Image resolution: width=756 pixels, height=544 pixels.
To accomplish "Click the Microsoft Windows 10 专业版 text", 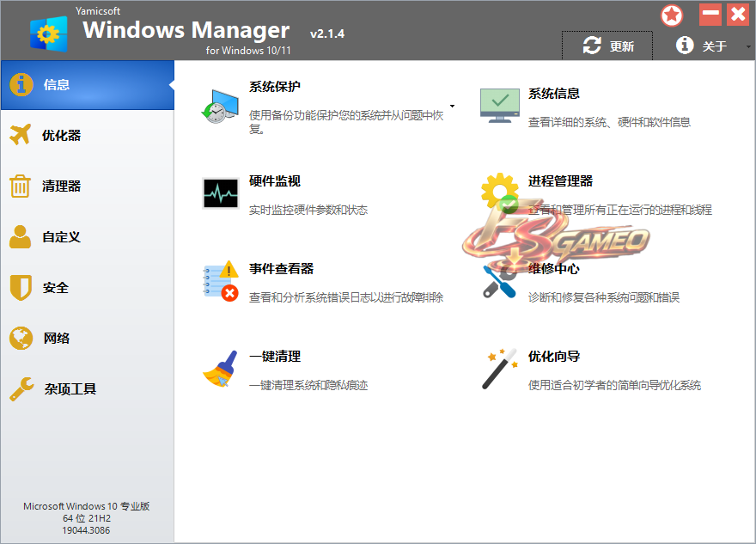I will pyautogui.click(x=86, y=506).
